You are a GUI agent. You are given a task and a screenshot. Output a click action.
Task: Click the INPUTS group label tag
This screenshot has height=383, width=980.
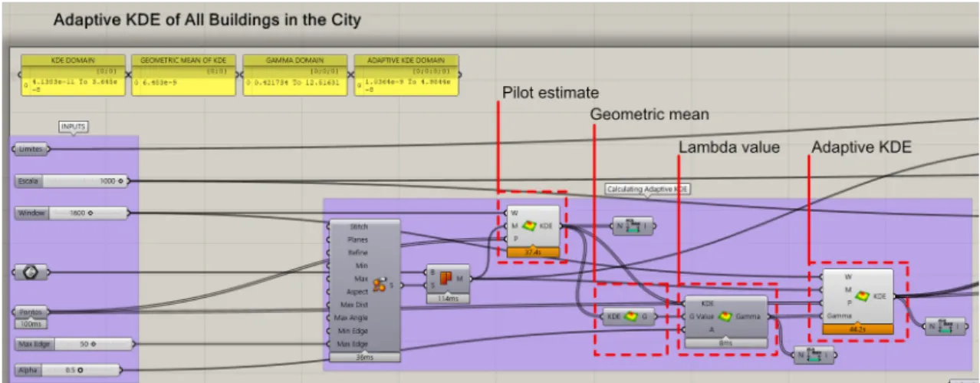point(74,126)
